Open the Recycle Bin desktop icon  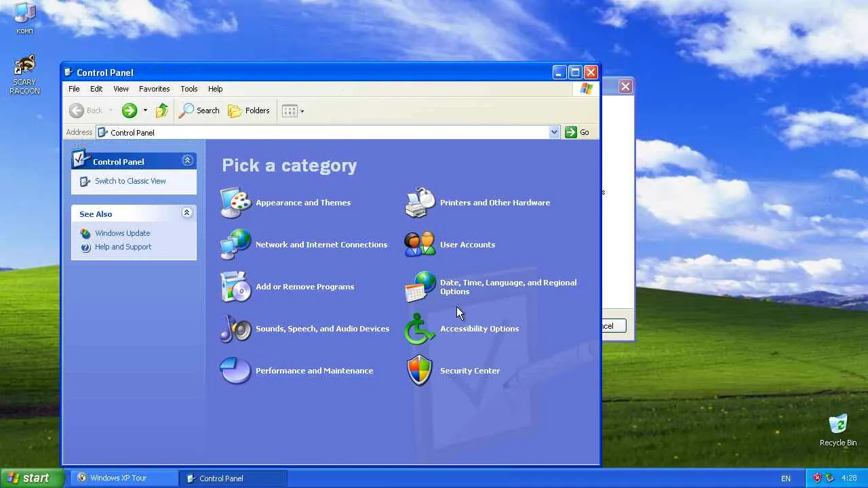pos(838,430)
